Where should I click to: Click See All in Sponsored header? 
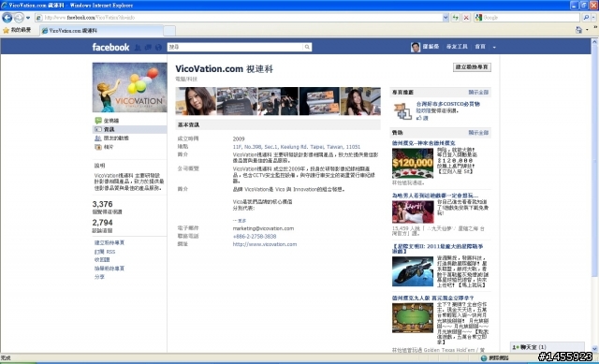point(478,133)
